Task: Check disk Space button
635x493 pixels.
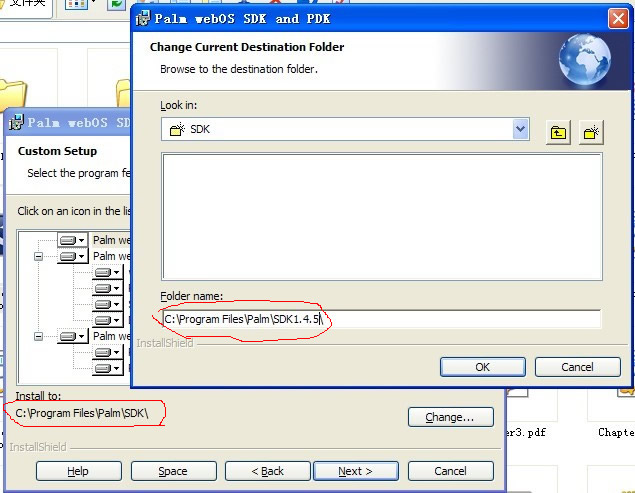Action: (173, 471)
